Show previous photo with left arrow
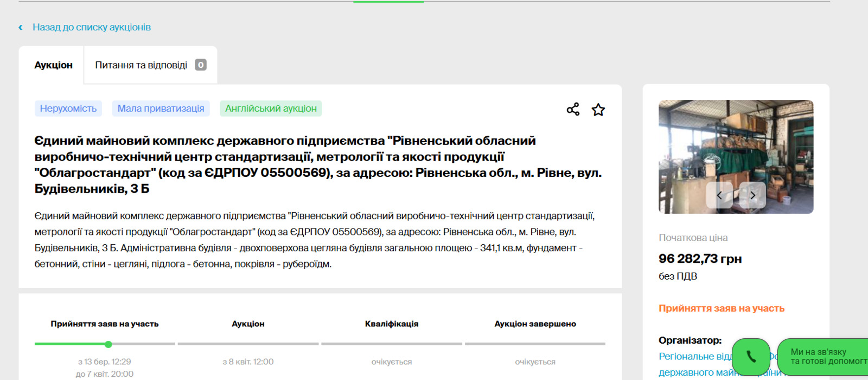Image resolution: width=868 pixels, height=380 pixels. (x=719, y=195)
